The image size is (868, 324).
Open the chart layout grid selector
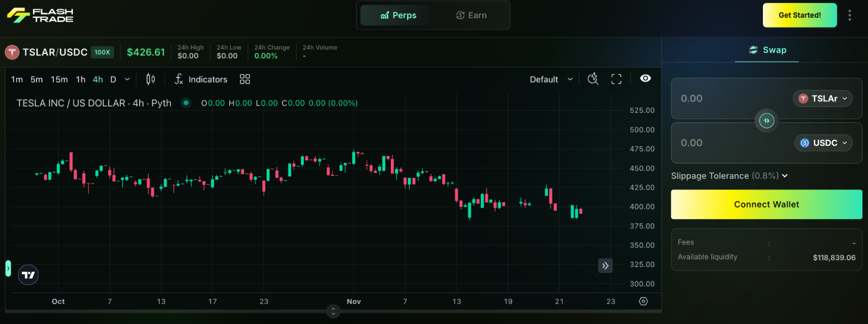(245, 79)
